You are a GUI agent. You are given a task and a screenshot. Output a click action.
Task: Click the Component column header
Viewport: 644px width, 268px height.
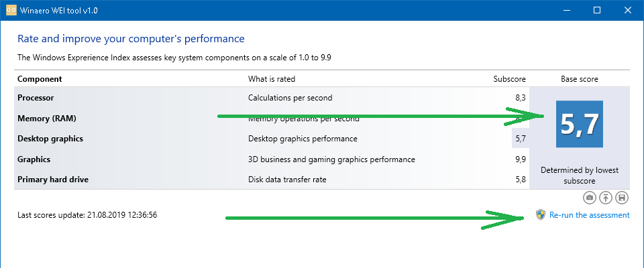click(40, 79)
